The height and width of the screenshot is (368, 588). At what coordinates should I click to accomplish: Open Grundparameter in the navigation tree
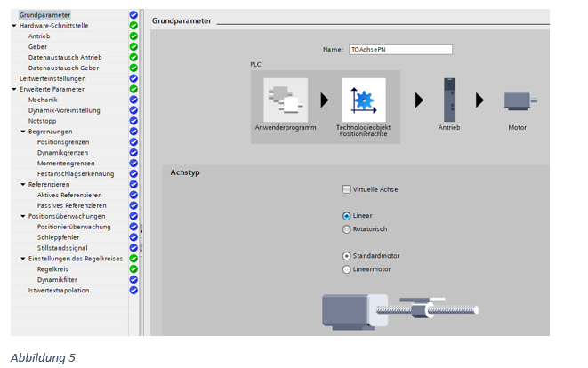(x=44, y=15)
